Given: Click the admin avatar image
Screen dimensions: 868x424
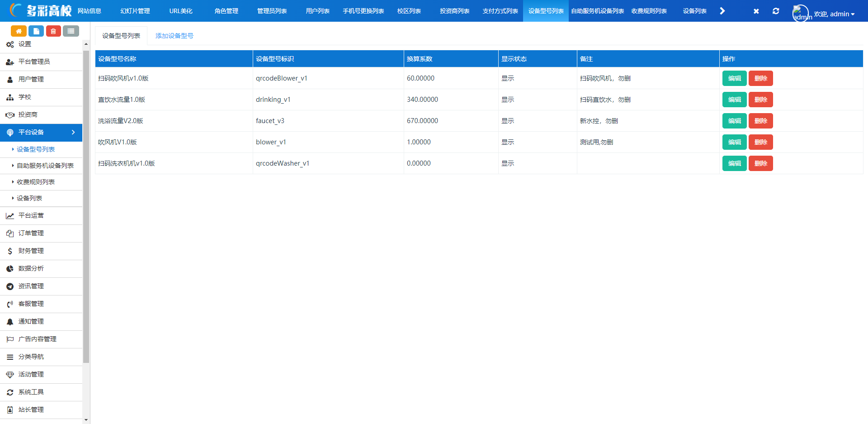Looking at the screenshot, I should coord(801,13).
